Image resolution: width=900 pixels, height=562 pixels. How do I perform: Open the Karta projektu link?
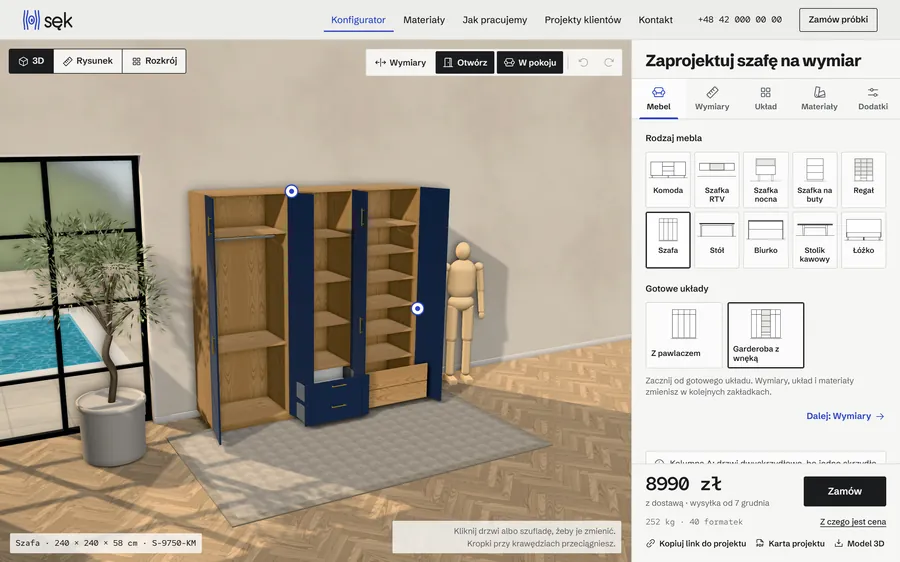coord(790,543)
